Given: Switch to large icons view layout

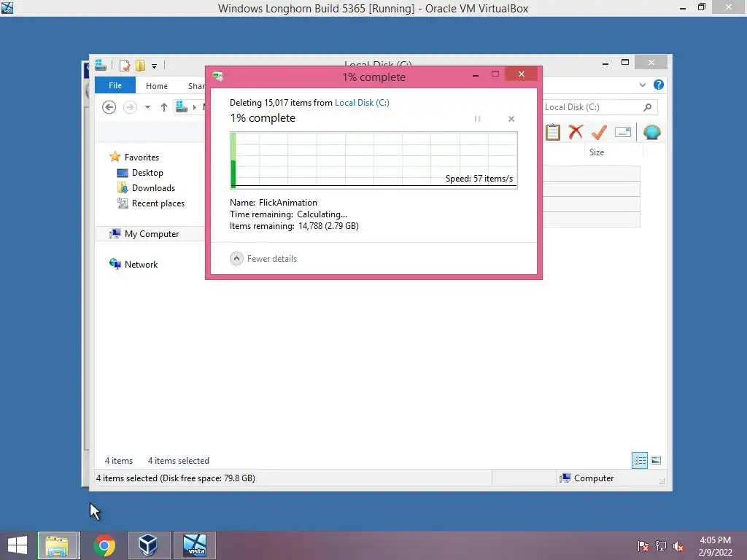Looking at the screenshot, I should tap(656, 461).
